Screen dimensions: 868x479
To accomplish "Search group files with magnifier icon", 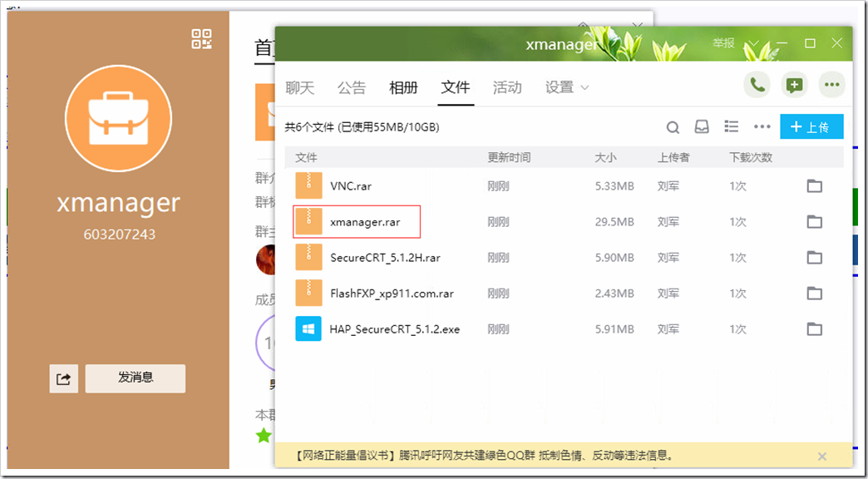I will 673,127.
